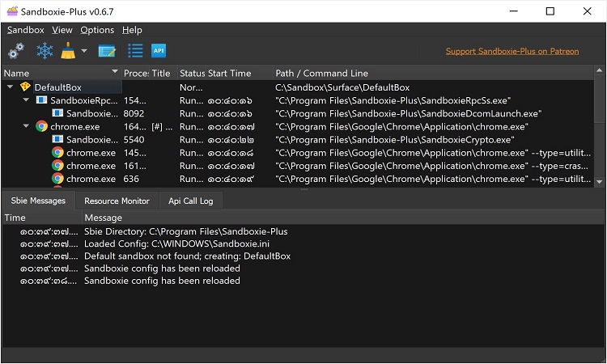This screenshot has height=364, width=607.
Task: Click the snowflake icon in toolbar
Action: (x=44, y=51)
